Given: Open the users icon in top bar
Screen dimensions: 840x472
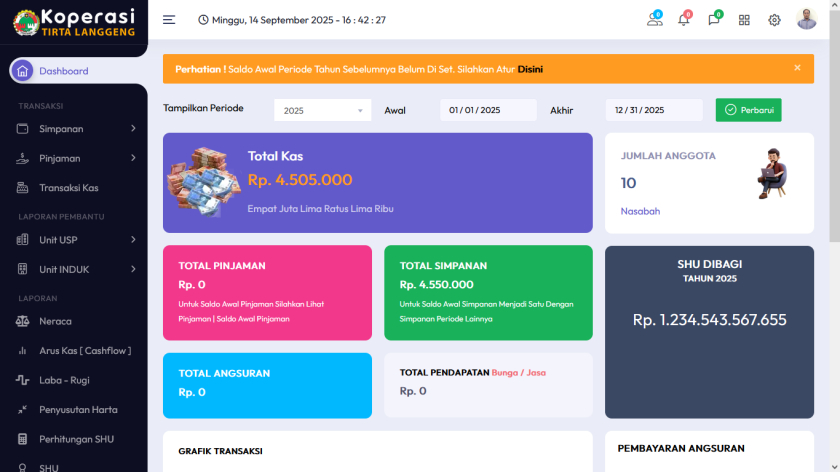Looking at the screenshot, I should pyautogui.click(x=655, y=20).
